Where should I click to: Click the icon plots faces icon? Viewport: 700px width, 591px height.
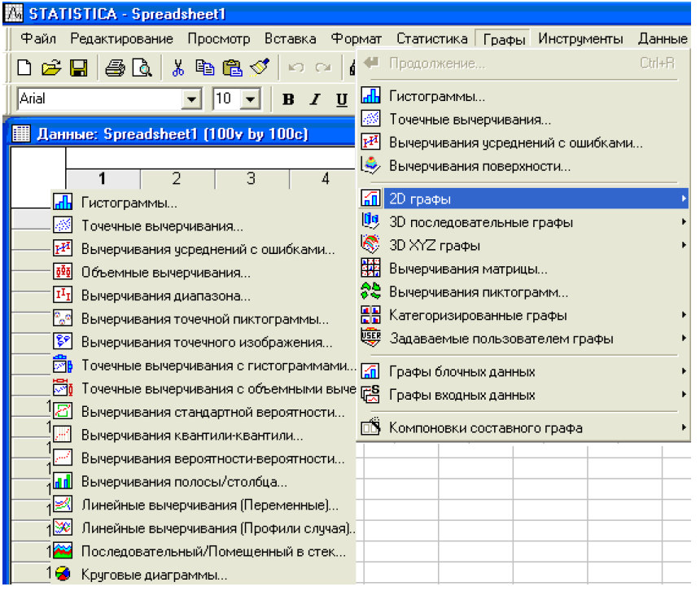tap(370, 291)
